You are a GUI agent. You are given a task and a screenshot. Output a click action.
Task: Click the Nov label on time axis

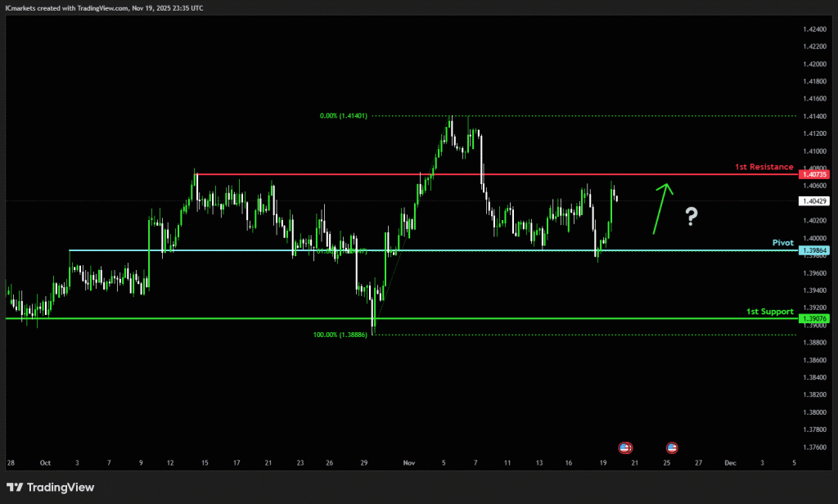(x=409, y=462)
